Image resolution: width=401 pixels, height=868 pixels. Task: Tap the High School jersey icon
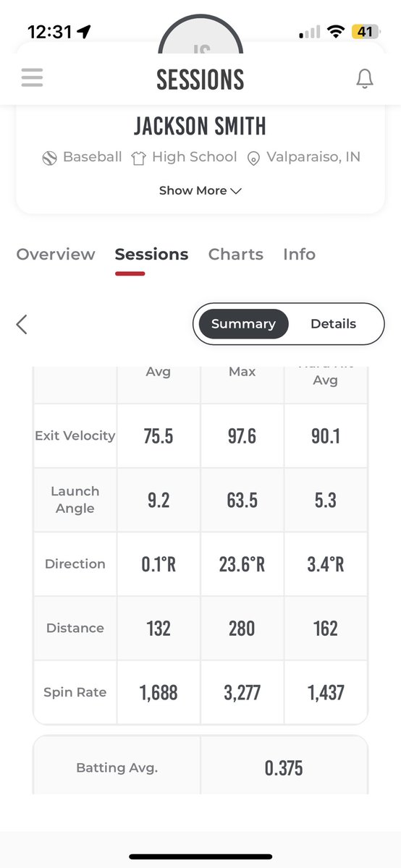[x=138, y=158]
